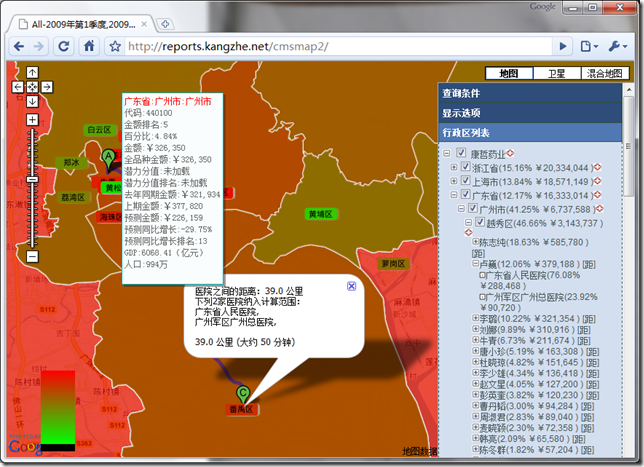Image resolution: width=644 pixels, height=467 pixels.
Task: Pan the map left
Action: click(x=18, y=87)
